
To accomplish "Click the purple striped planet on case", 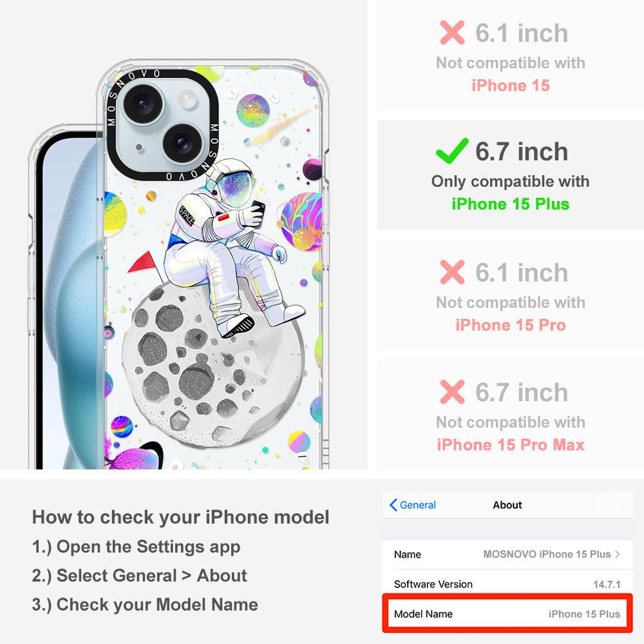I will [x=302, y=222].
